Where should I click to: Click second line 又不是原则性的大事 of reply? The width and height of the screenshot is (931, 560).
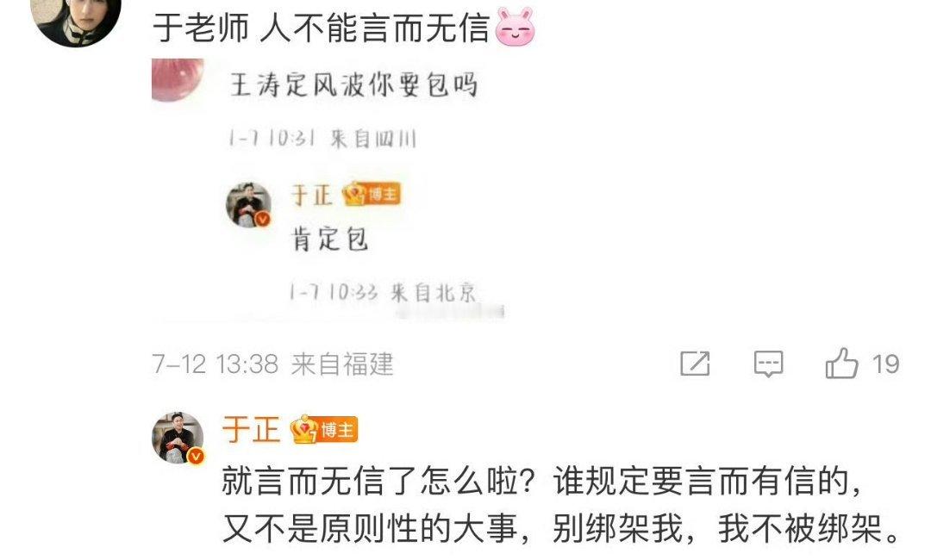point(370,529)
